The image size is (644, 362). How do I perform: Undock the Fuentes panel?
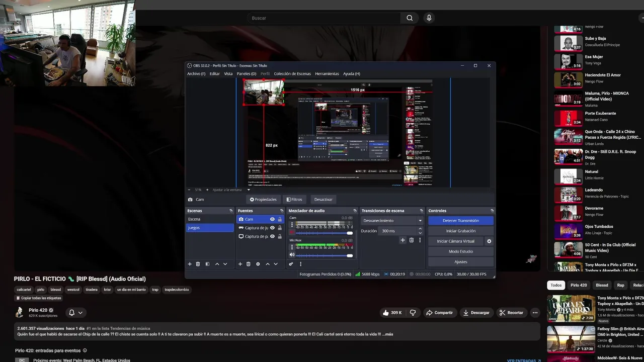click(x=282, y=211)
